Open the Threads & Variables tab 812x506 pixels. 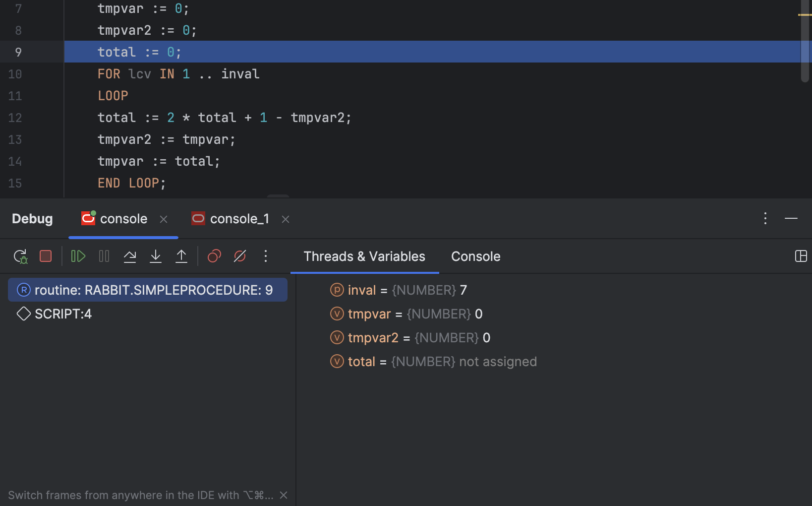(x=364, y=256)
